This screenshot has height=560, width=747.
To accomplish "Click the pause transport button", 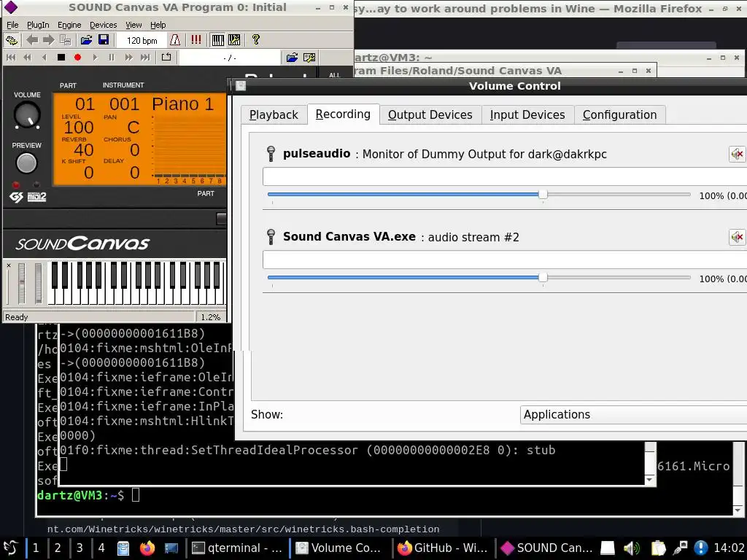I will (112, 58).
